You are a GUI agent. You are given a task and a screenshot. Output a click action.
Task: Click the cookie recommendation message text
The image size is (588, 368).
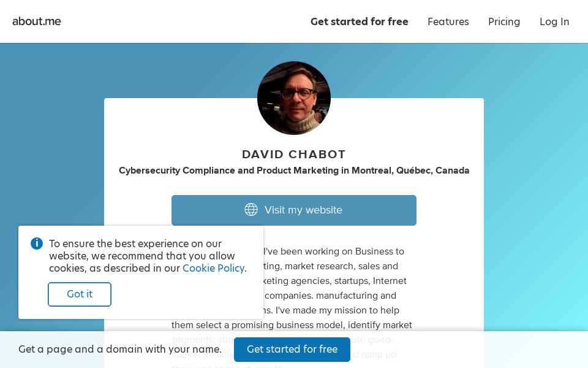[x=141, y=256]
